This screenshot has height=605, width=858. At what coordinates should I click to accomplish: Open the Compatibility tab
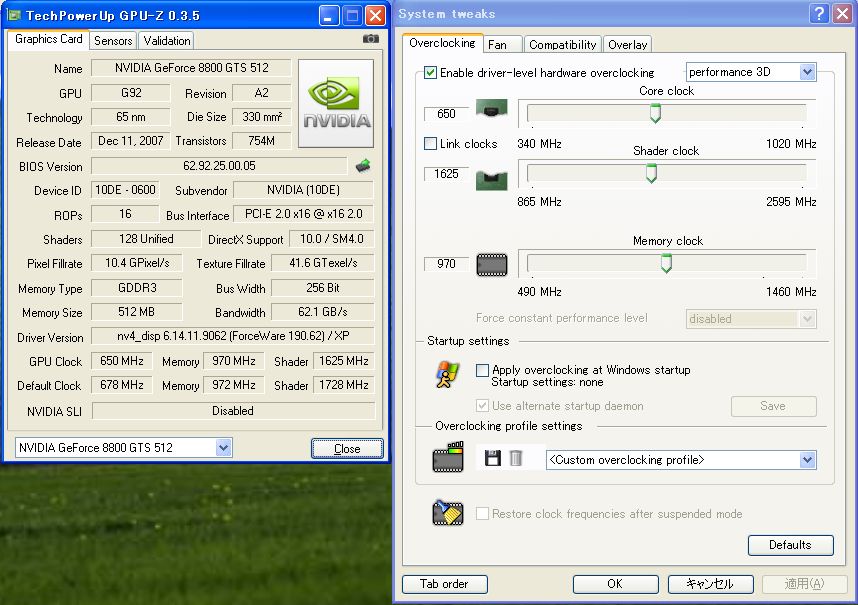(x=563, y=45)
